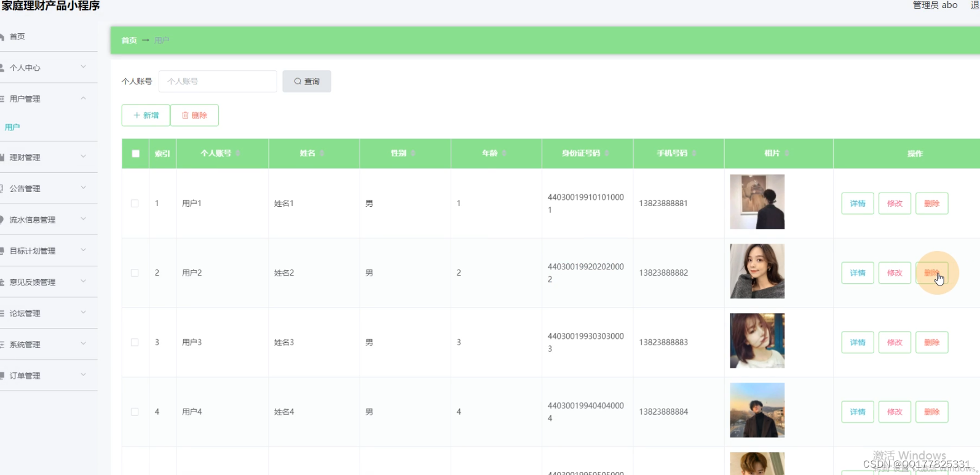The image size is (980, 475).
Task: Click 详情 for 用户3
Action: (x=858, y=343)
